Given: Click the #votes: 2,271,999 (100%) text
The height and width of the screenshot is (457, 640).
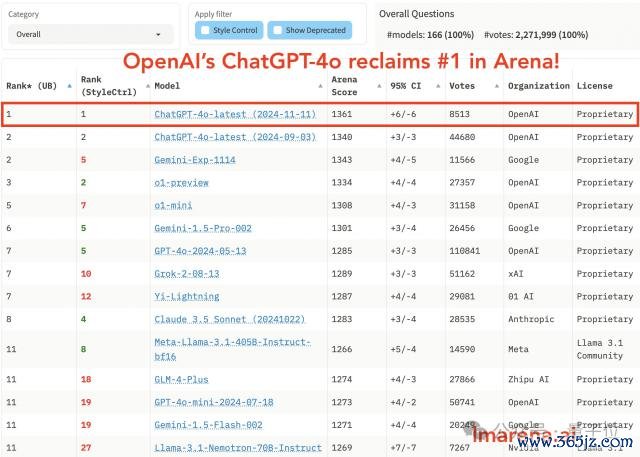Looking at the screenshot, I should click(x=536, y=35).
